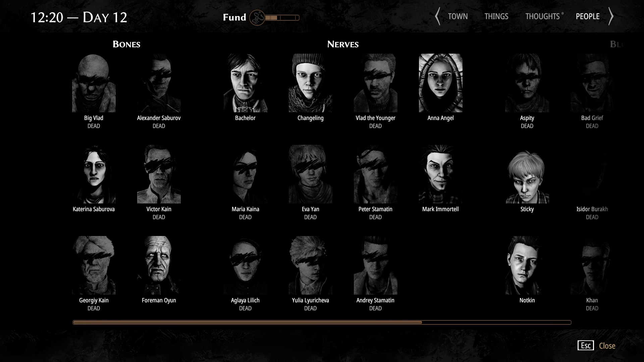644x362 pixels.
Task: Click the name label Foreman Oyun
Action: click(x=159, y=300)
